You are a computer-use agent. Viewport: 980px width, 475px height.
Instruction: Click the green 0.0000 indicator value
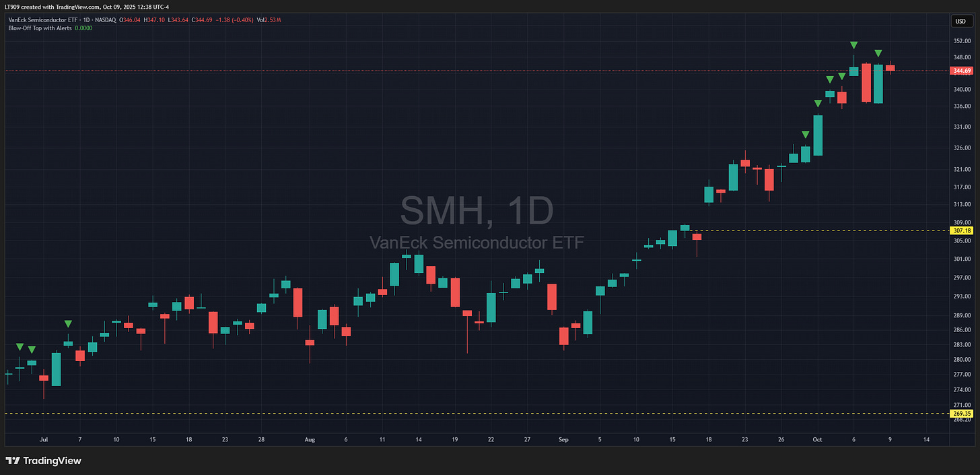pos(83,28)
